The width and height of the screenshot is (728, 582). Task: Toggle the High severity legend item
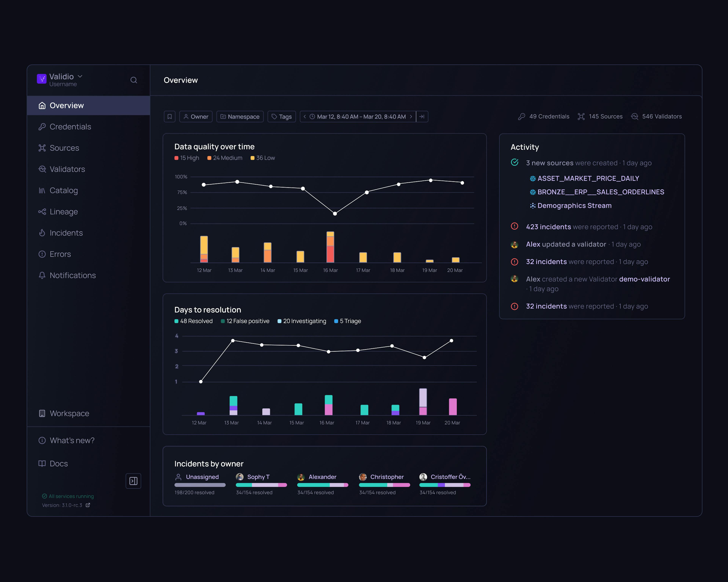pos(187,158)
